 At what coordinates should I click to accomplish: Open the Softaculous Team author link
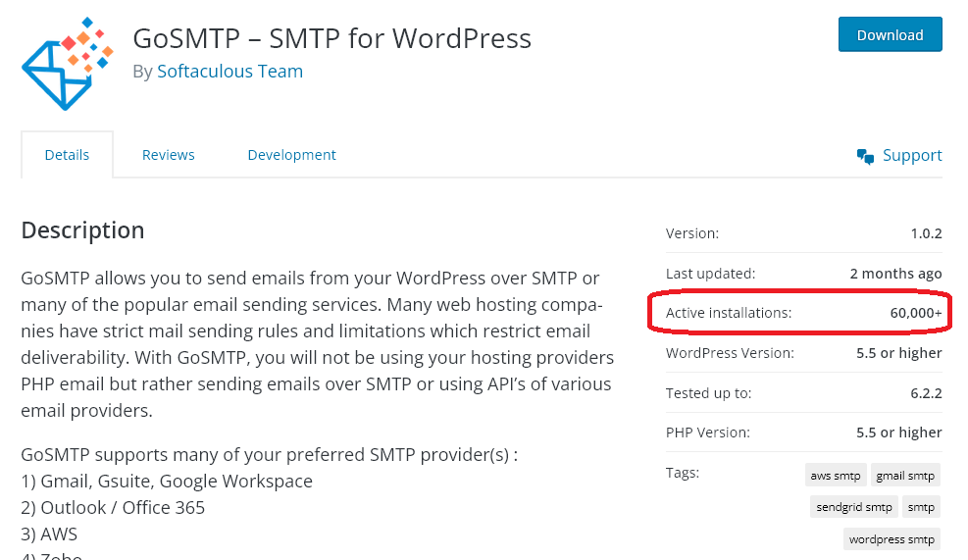tap(229, 71)
